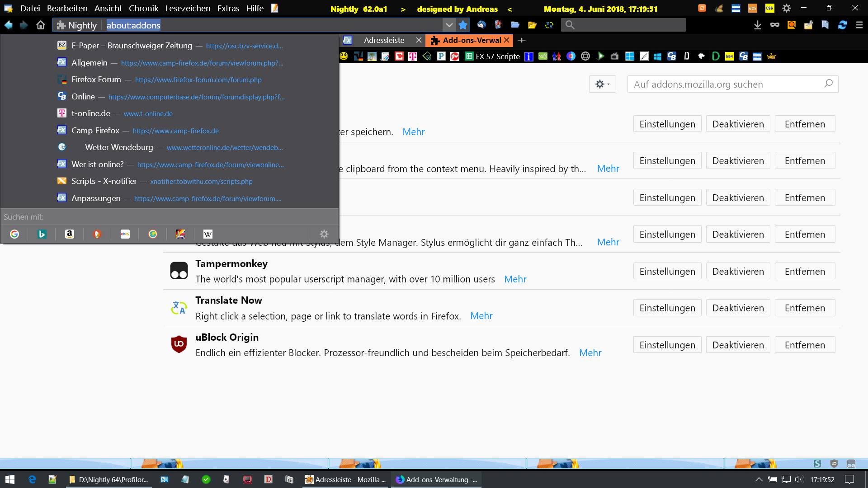The height and width of the screenshot is (488, 868).
Task: Click the downloads arrow toolbar icon
Action: point(758,25)
